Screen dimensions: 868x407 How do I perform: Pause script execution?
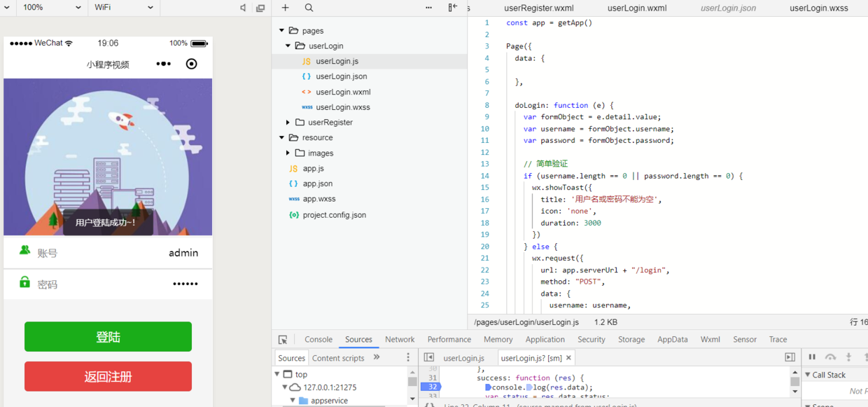812,357
